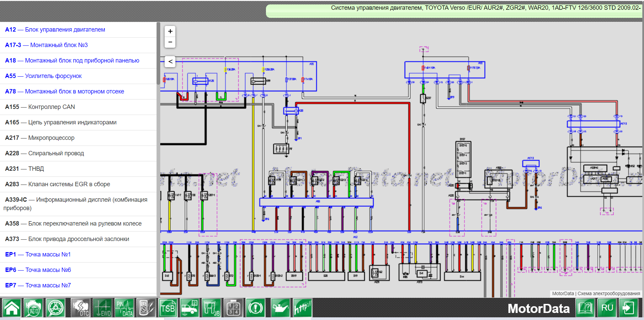
Task: Open the J/B fuse box icon
Action: click(x=211, y=308)
